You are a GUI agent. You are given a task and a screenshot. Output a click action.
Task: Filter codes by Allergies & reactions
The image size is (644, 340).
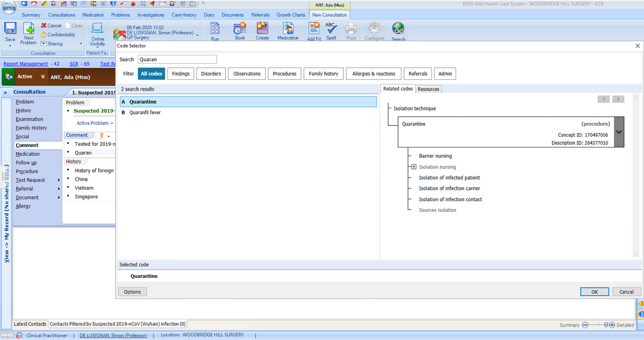(374, 73)
